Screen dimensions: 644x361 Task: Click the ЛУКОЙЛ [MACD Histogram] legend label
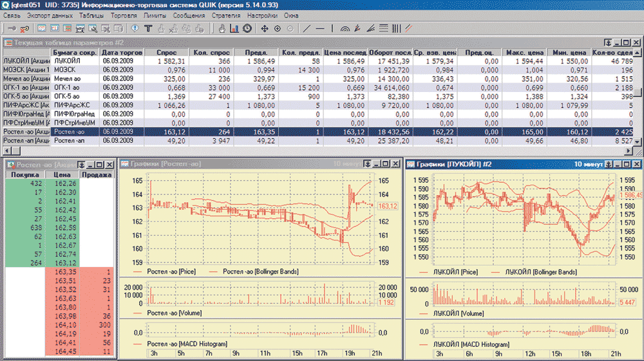pos(471,345)
